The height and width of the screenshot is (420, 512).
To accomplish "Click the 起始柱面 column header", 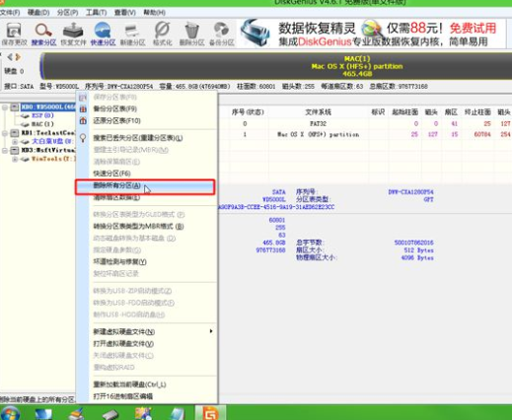I will (404, 112).
